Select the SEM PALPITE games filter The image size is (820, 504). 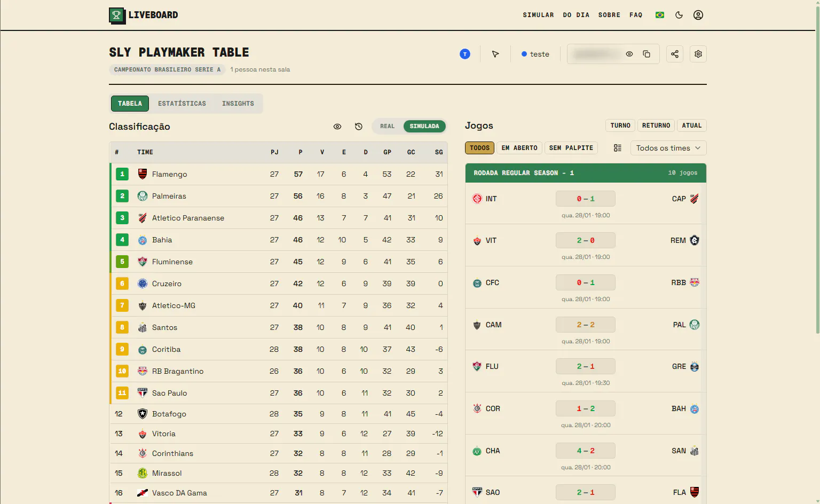[571, 148]
